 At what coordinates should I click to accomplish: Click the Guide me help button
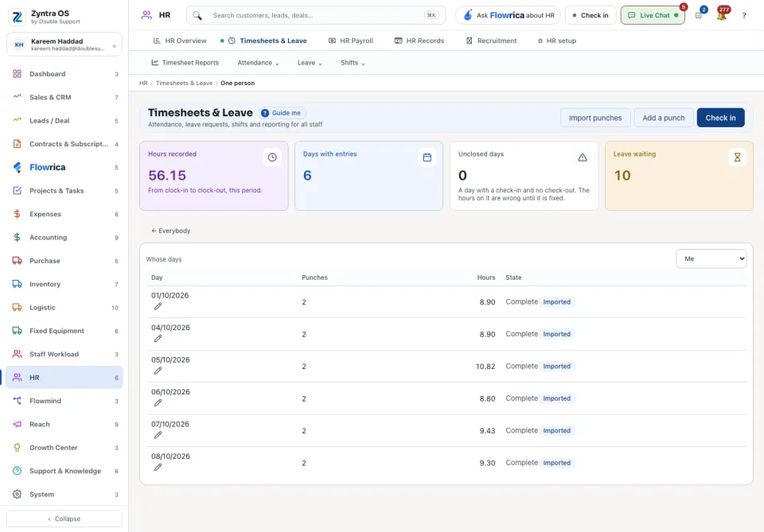tap(282, 113)
